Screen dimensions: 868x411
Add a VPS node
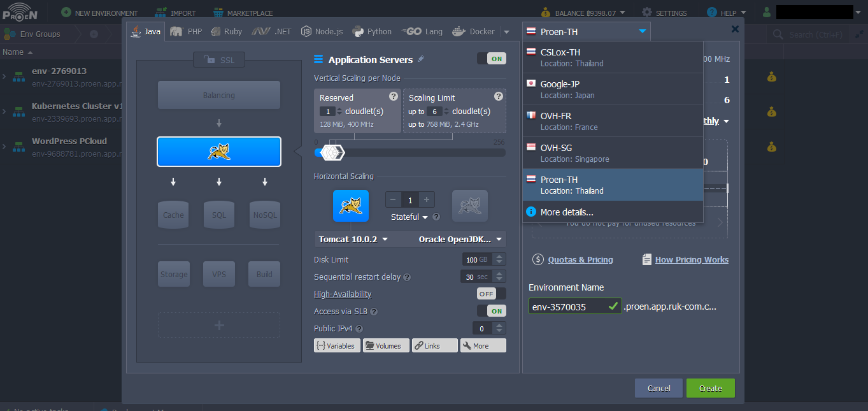pyautogui.click(x=219, y=274)
